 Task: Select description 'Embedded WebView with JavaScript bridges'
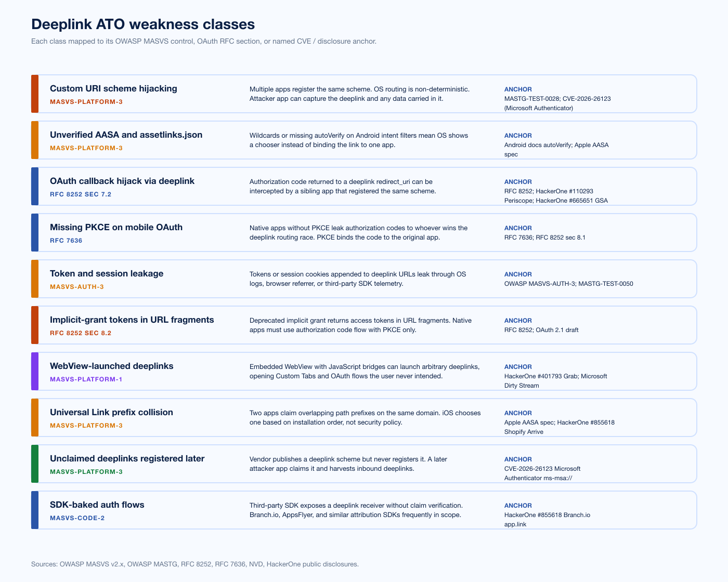pos(365,372)
